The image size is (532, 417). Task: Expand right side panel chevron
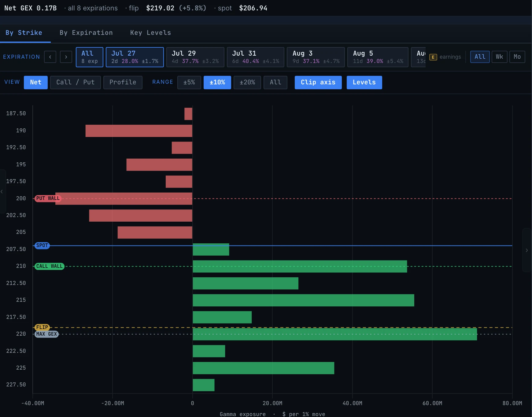pyautogui.click(x=527, y=250)
